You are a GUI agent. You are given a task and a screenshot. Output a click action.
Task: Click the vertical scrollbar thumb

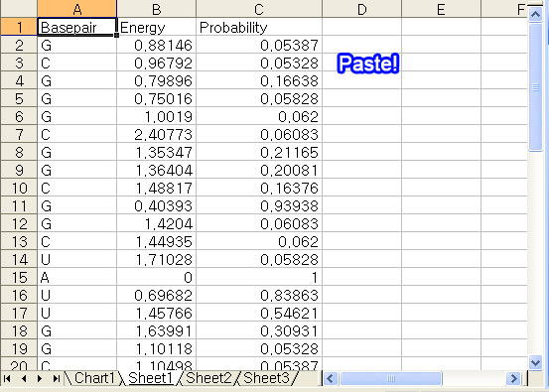point(535,87)
